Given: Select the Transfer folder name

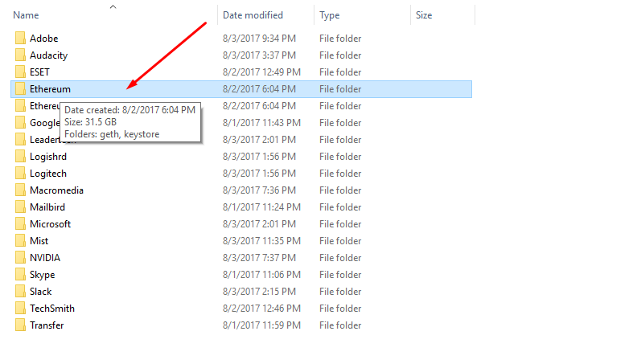Looking at the screenshot, I should (47, 325).
